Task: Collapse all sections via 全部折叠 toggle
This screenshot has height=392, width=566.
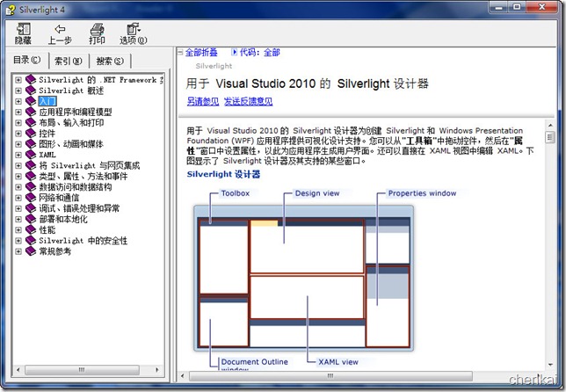Action: (x=198, y=53)
